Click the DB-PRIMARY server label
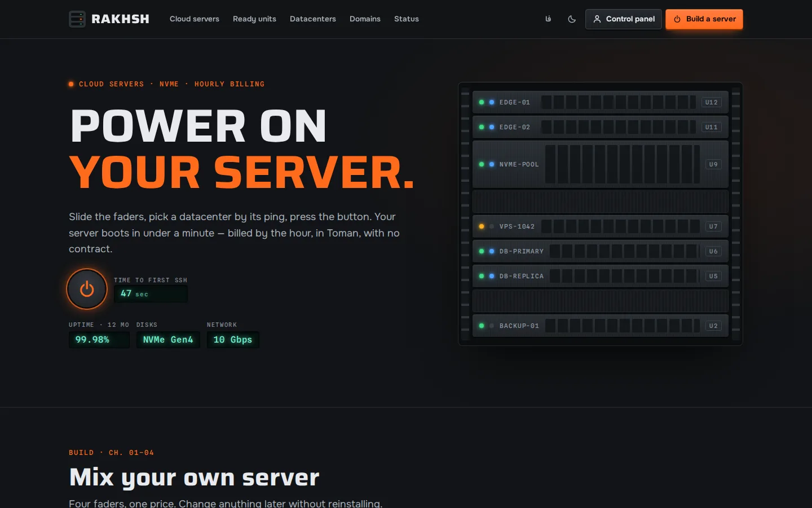 tap(521, 251)
